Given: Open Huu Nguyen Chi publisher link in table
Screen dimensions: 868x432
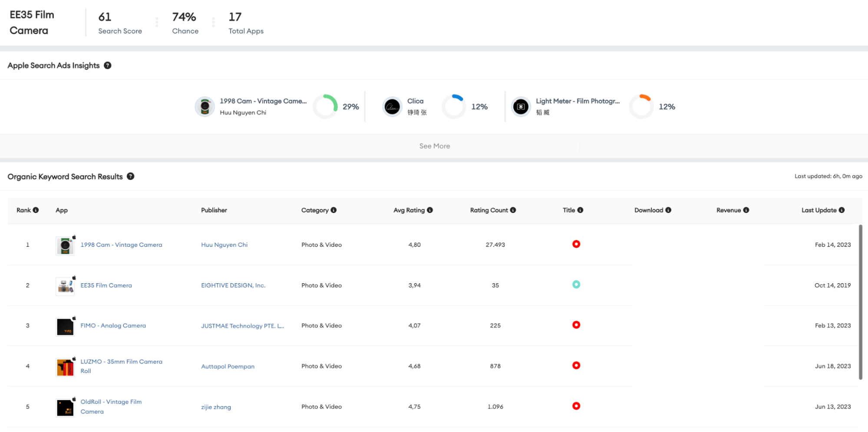Looking at the screenshot, I should point(224,245).
